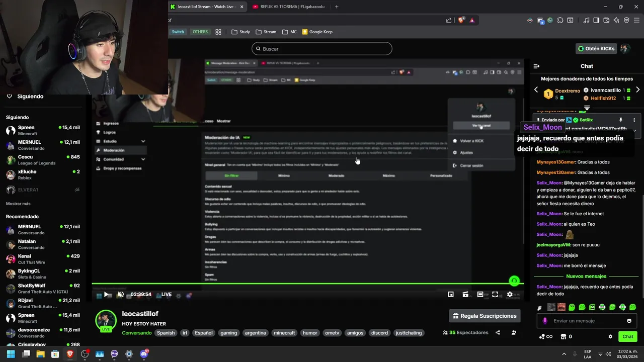The width and height of the screenshot is (644, 362).
Task: Open the Windows Start menu
Action: pos(11,354)
